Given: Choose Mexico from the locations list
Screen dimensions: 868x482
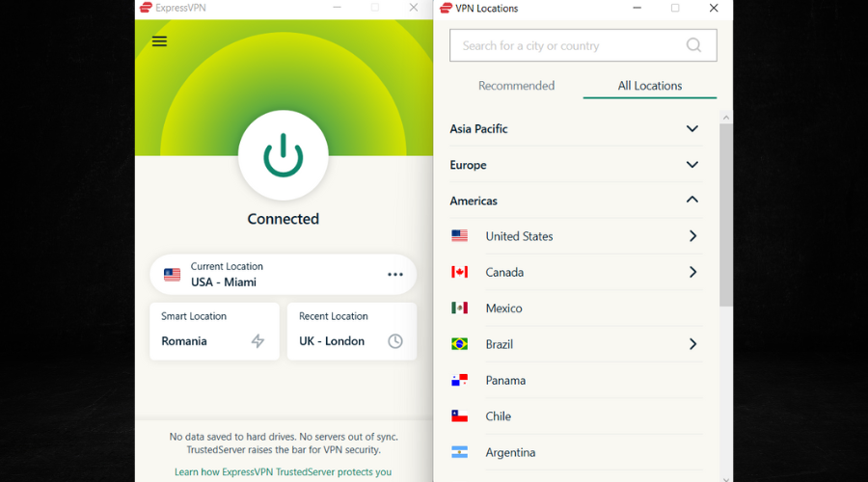Looking at the screenshot, I should coord(576,308).
